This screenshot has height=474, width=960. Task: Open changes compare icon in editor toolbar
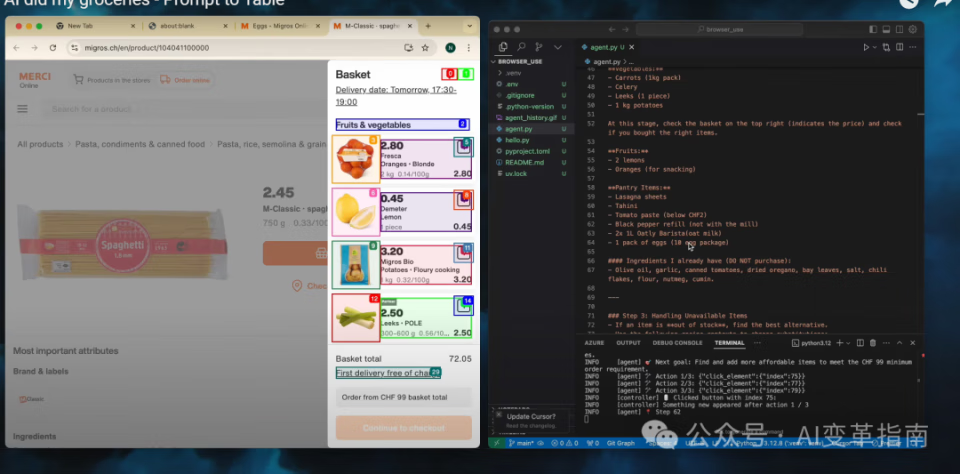point(886,47)
